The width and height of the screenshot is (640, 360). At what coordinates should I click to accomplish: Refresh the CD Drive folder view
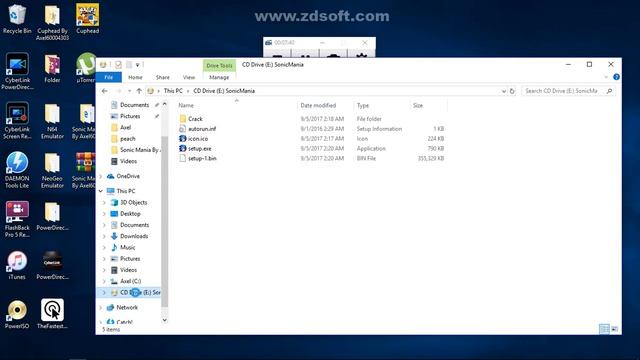512,91
